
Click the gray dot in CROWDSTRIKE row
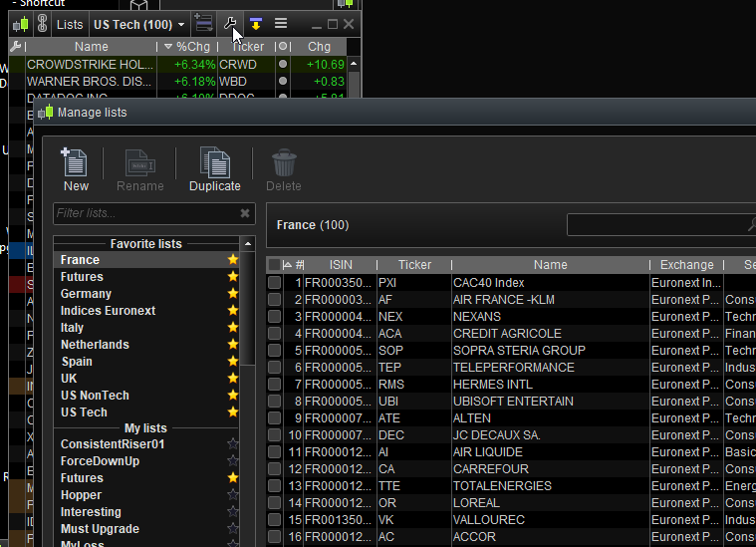283,64
